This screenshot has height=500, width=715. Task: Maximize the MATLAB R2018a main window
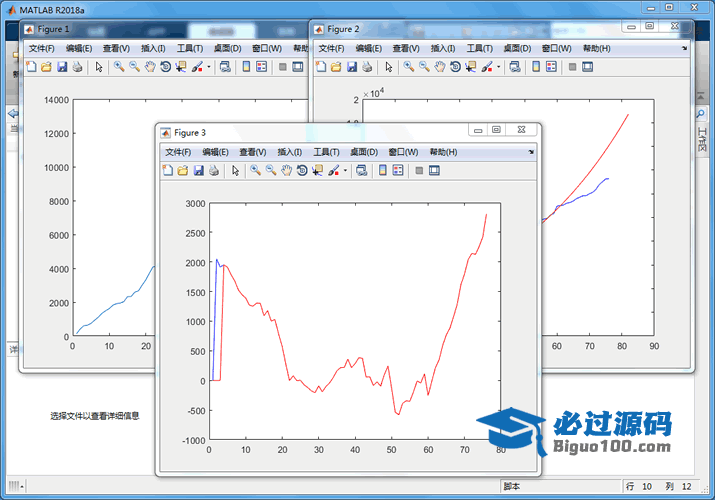point(669,7)
